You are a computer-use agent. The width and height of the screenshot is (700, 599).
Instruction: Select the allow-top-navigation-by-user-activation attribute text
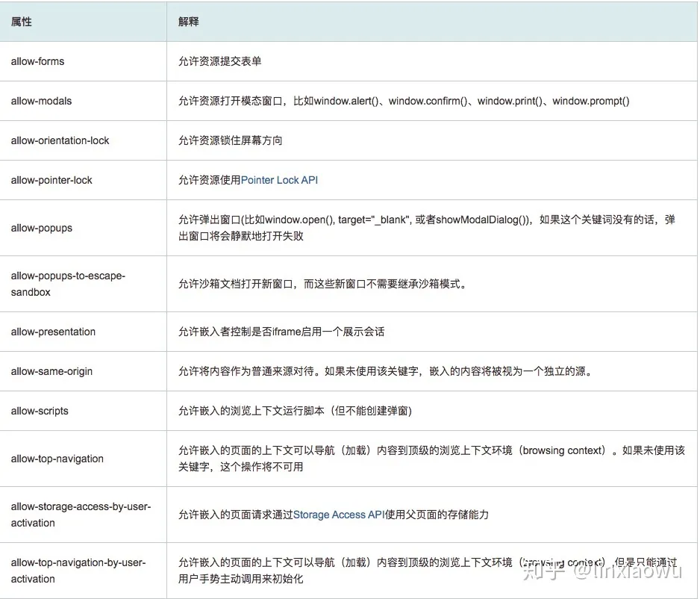[x=78, y=571]
